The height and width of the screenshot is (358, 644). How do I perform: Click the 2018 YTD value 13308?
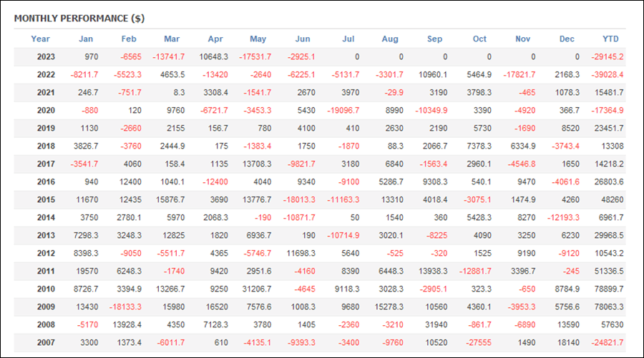(612, 146)
